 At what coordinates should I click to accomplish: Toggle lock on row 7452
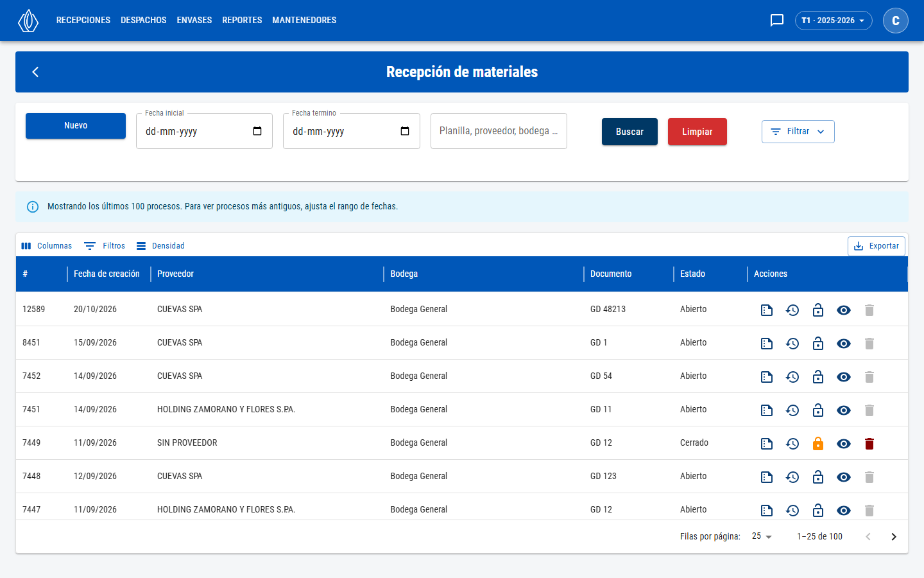(x=818, y=377)
